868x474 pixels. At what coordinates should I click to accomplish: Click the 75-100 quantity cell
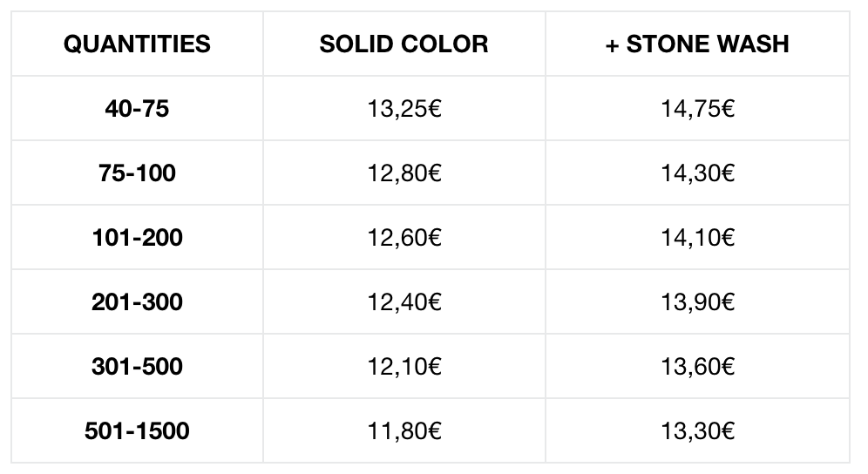pyautogui.click(x=138, y=173)
